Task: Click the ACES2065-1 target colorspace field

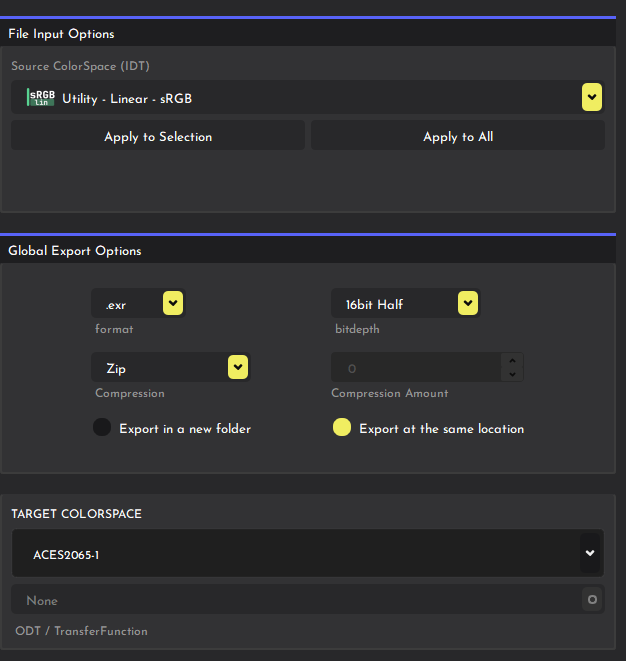Action: point(300,554)
